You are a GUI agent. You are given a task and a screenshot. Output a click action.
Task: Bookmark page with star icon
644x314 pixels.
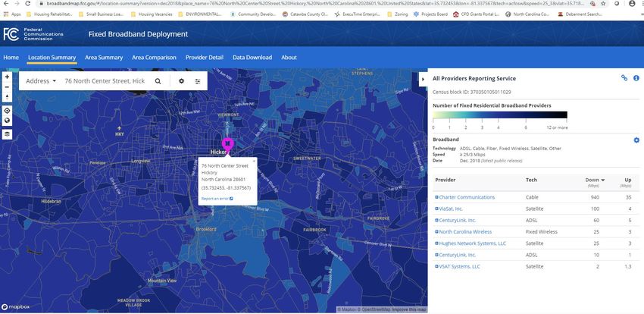pos(603,3)
